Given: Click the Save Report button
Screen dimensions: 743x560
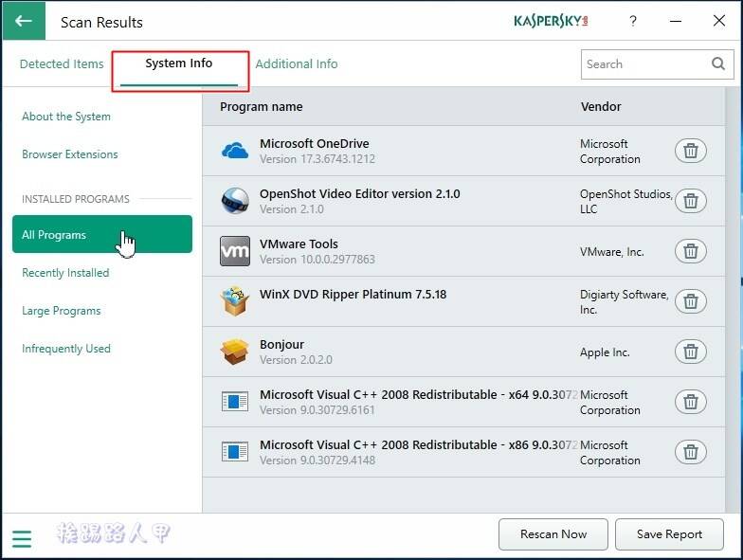Looking at the screenshot, I should click(x=669, y=534).
